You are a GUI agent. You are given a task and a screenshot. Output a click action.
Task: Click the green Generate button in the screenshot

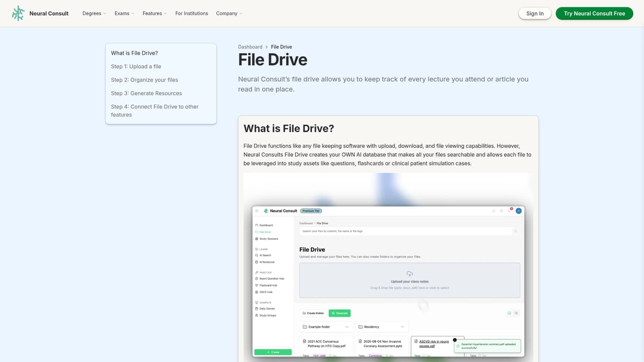(x=340, y=313)
